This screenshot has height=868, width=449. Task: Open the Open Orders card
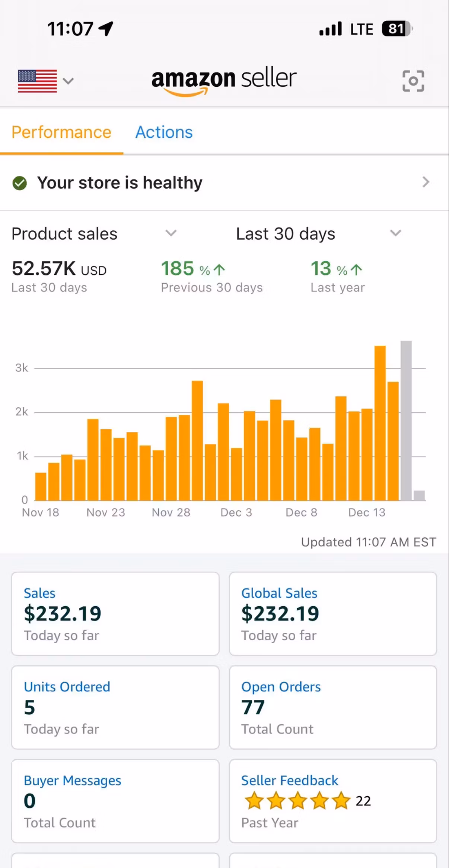click(332, 707)
